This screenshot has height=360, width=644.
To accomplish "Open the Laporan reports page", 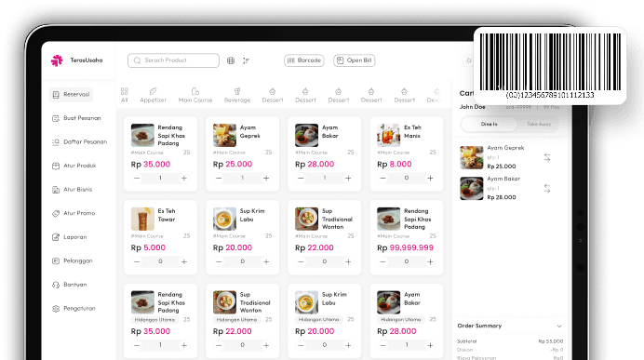I will click(70, 237).
